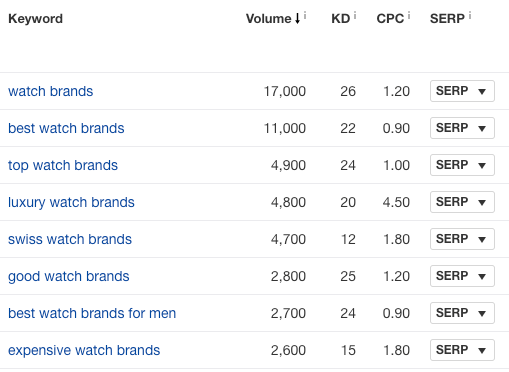Screen dimensions: 509x372
Task: Sort by the Volume column header
Action: pyautogui.click(x=273, y=19)
